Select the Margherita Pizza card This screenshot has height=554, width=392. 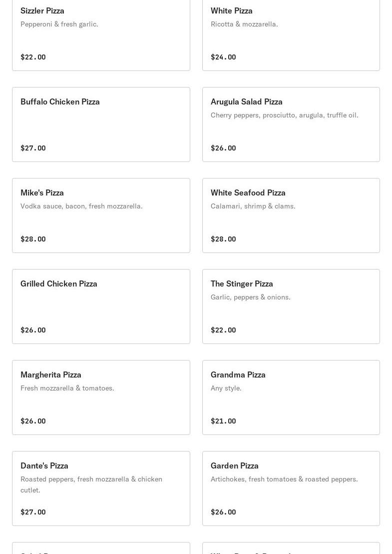click(x=101, y=397)
